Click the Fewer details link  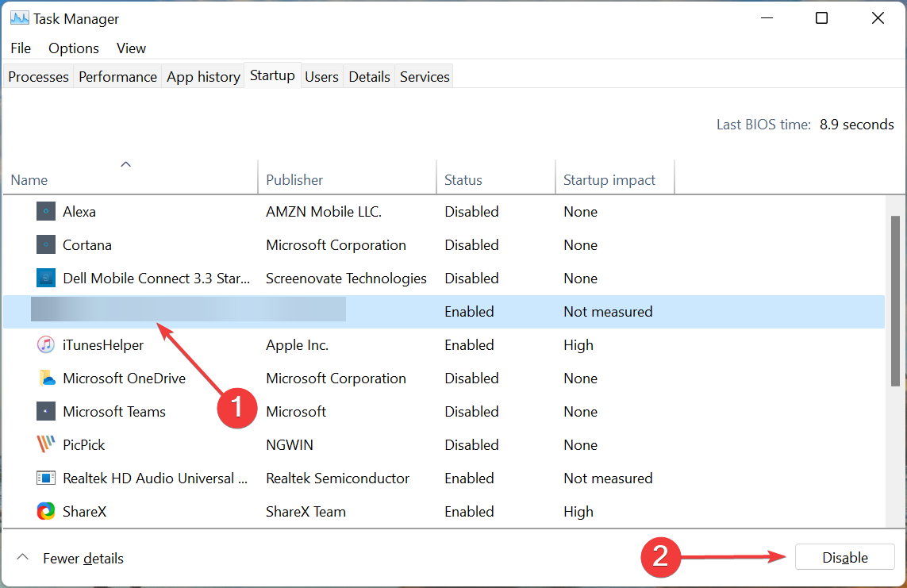pos(83,559)
